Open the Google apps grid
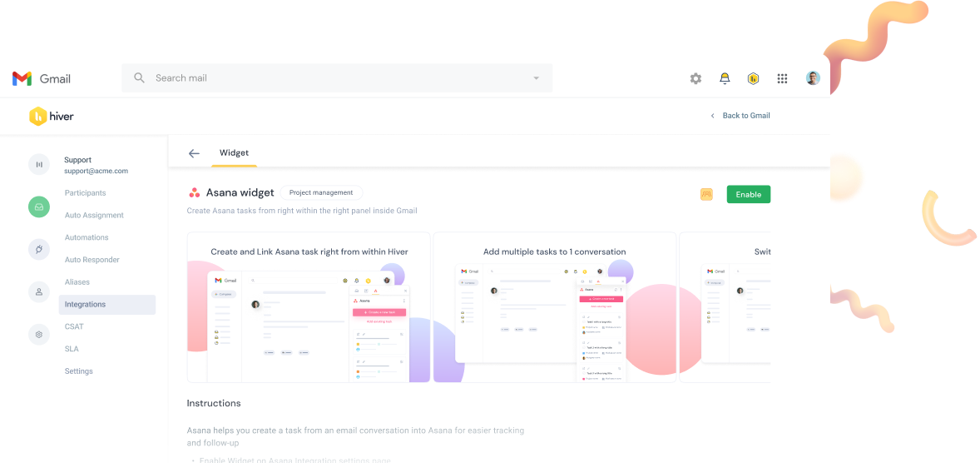980x463 pixels. coord(782,78)
